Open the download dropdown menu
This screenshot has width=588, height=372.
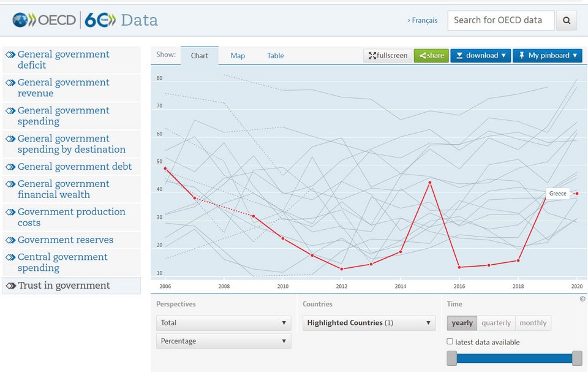pyautogui.click(x=481, y=56)
